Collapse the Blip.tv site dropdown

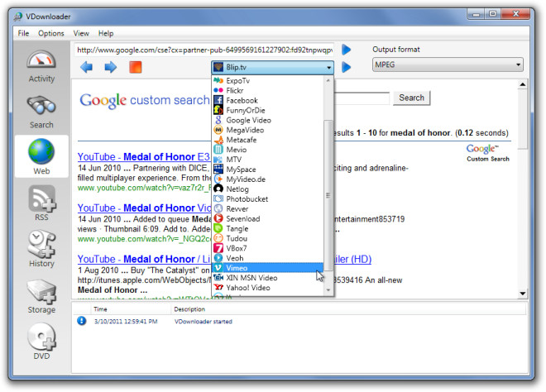(272, 67)
